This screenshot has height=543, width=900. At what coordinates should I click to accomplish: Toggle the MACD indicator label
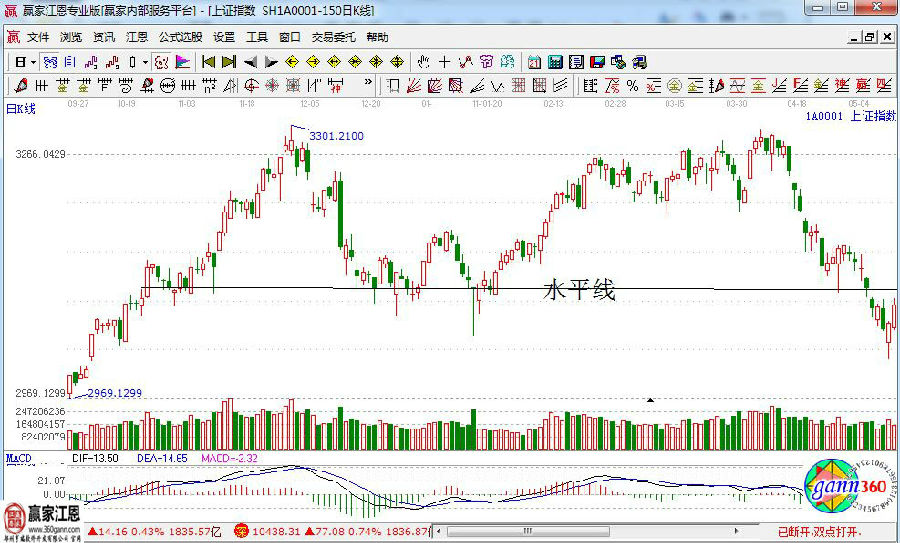19,458
